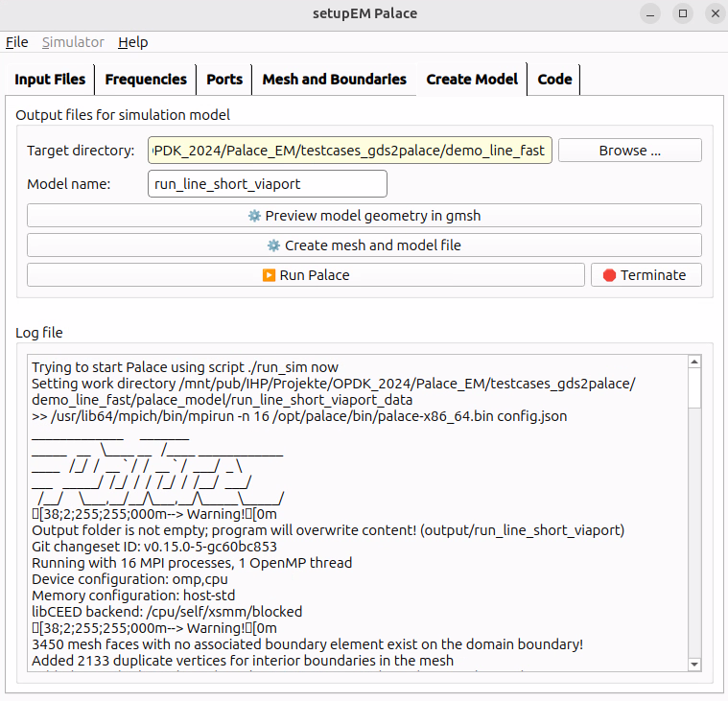Click 'Memory configuration: host-std' line

pyautogui.click(x=133, y=596)
